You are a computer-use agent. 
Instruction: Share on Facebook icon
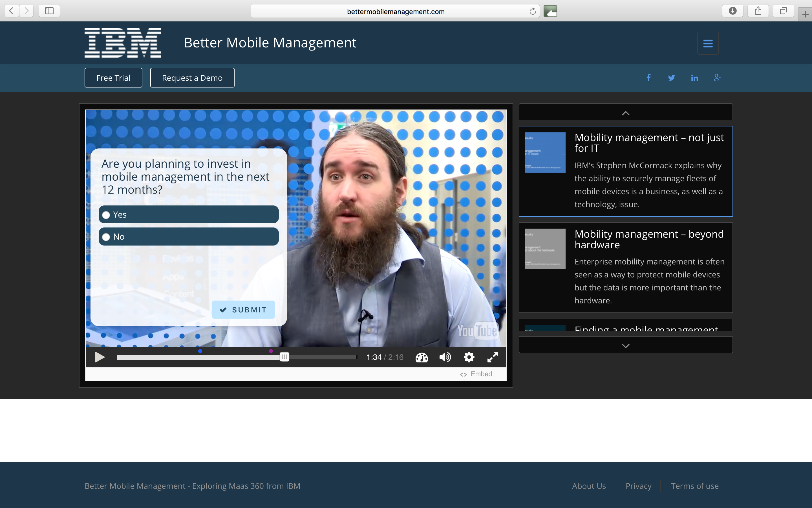(x=648, y=78)
